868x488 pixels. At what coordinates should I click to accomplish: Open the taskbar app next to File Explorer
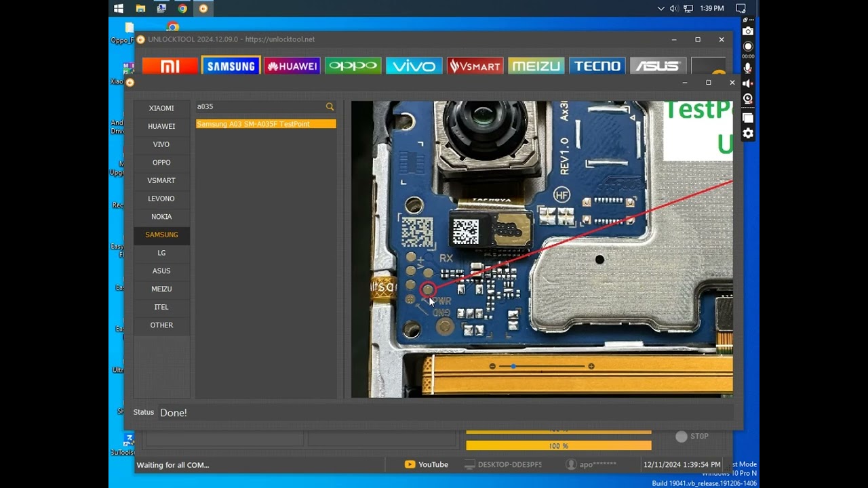[161, 8]
